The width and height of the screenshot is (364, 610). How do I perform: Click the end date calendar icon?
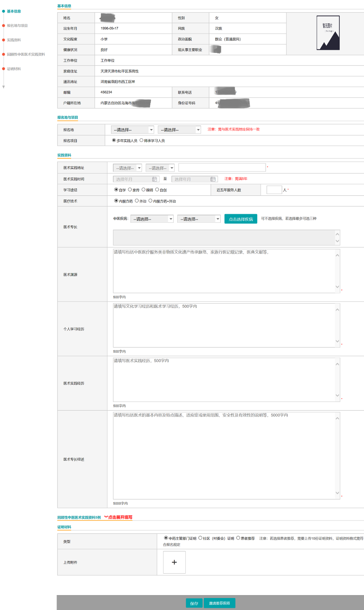pos(213,179)
